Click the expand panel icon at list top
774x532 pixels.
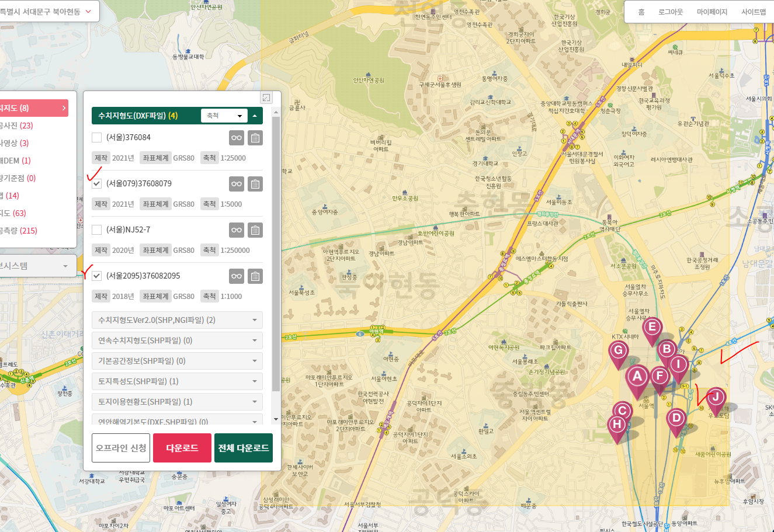tap(266, 98)
